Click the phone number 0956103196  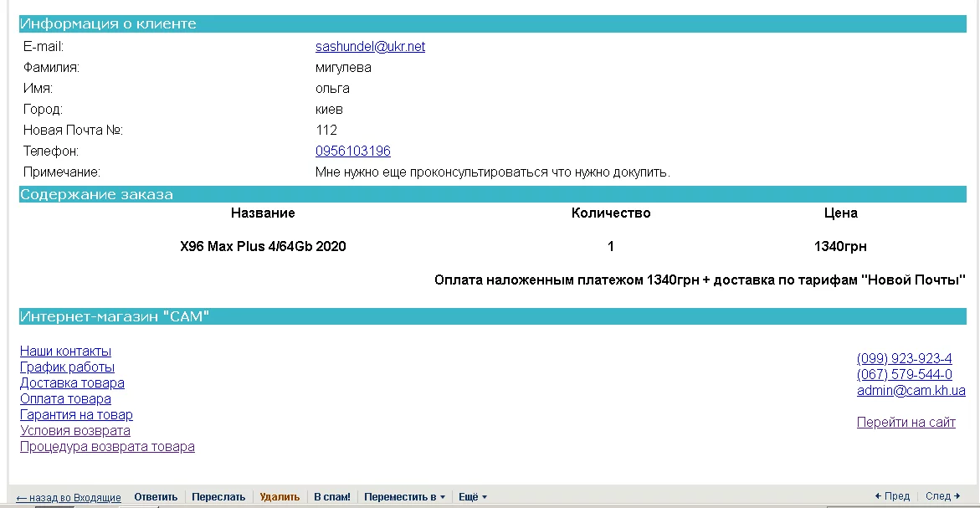[x=353, y=151]
